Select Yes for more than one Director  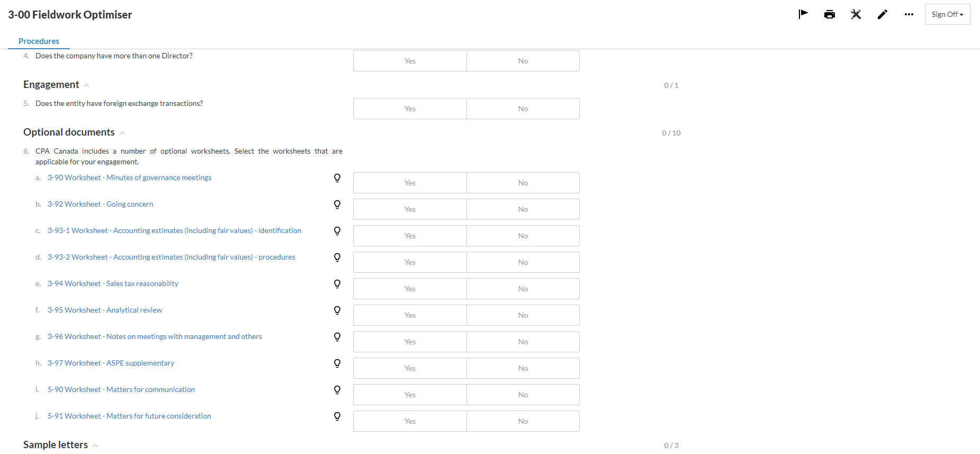pos(410,61)
